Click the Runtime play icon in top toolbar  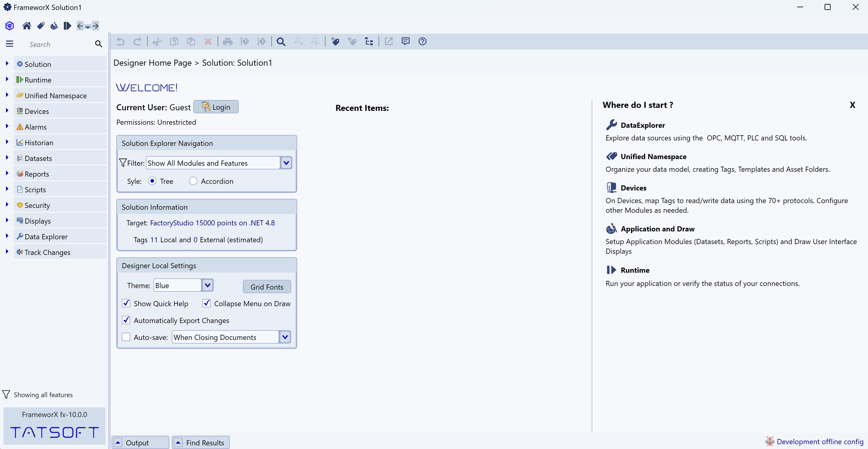(67, 26)
